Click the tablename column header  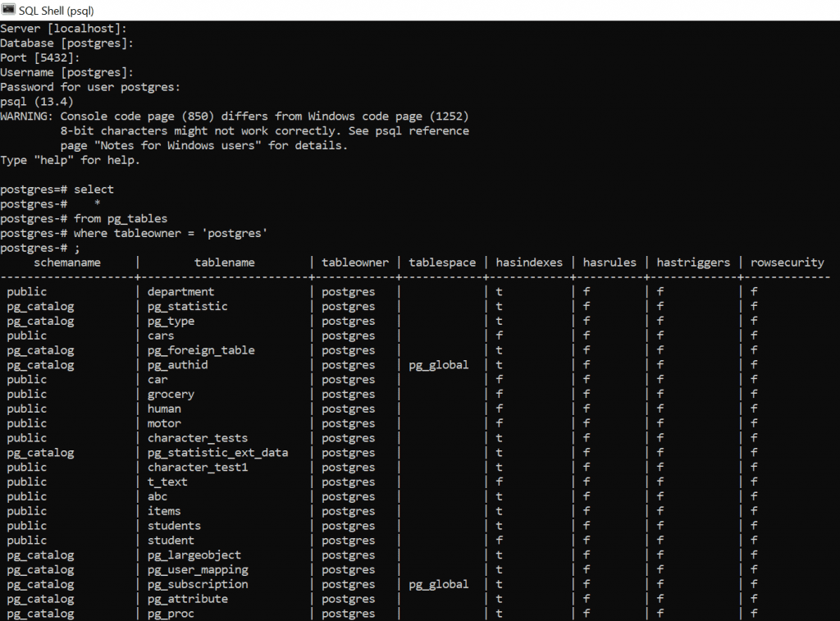pos(225,262)
